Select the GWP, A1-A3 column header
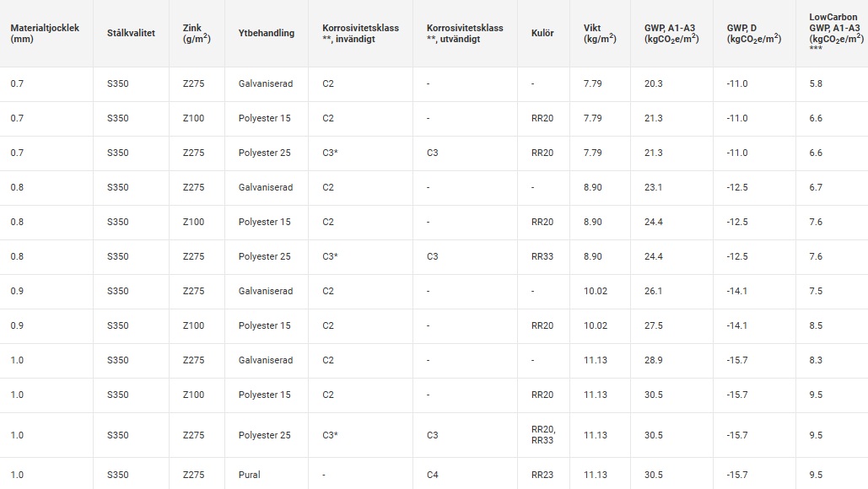Image resolution: width=868 pixels, height=489 pixels. 671,33
